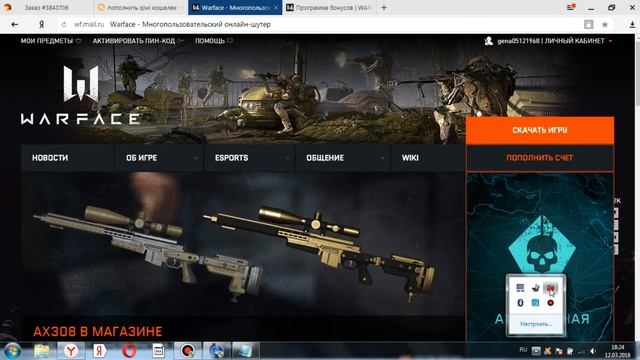Click Настроить... in the tray popup
The height and width of the screenshot is (360, 640).
[x=536, y=324]
